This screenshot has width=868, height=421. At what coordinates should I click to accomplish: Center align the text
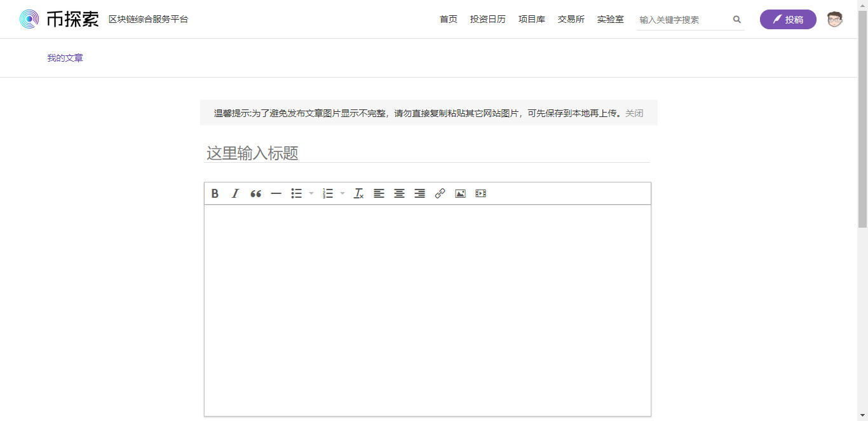(x=399, y=193)
